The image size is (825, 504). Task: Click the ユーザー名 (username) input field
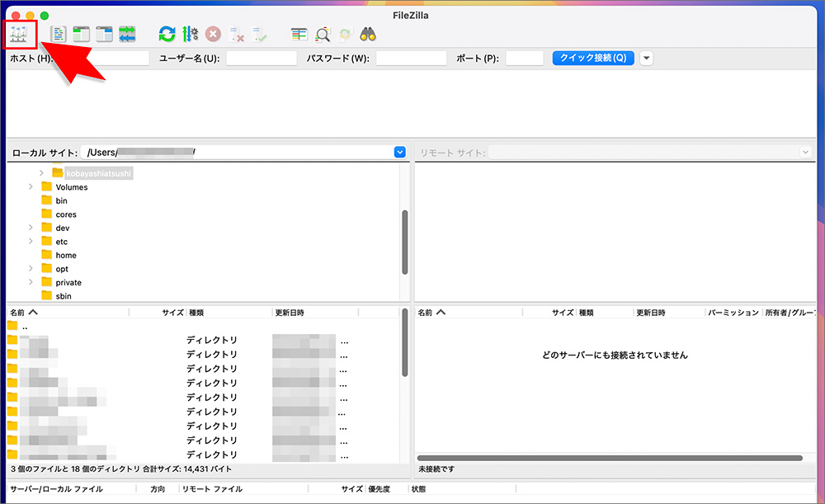click(x=262, y=59)
